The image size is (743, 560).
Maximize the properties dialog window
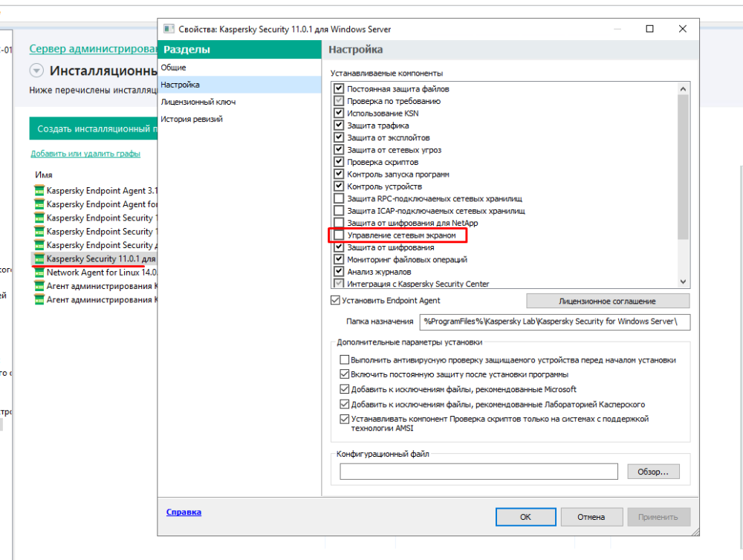[649, 29]
